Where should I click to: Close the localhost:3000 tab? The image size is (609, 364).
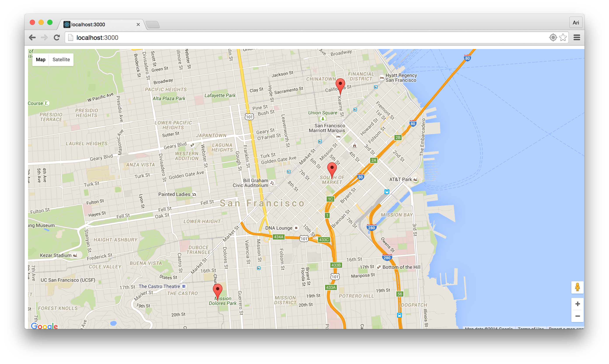[x=138, y=24]
